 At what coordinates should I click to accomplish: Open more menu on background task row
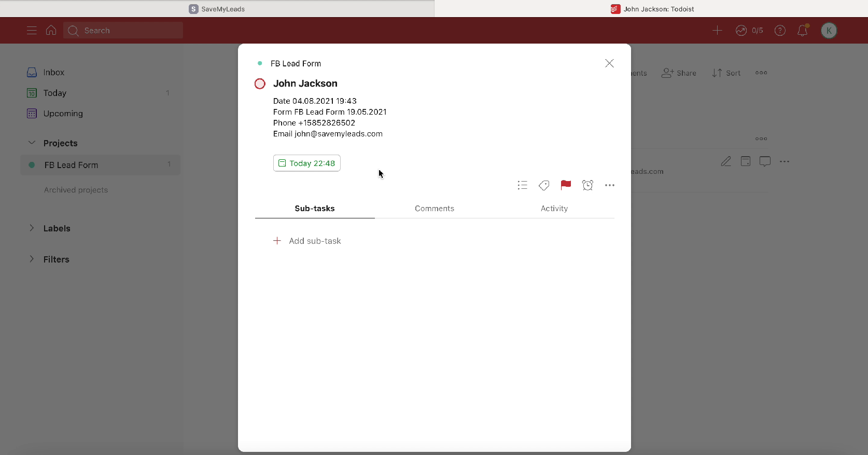point(785,161)
